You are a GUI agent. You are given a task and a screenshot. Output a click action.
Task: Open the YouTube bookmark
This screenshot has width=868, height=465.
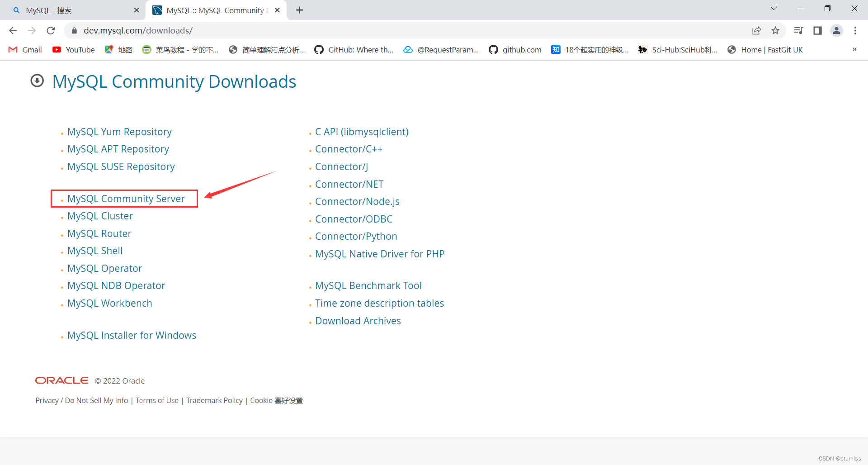pos(73,50)
